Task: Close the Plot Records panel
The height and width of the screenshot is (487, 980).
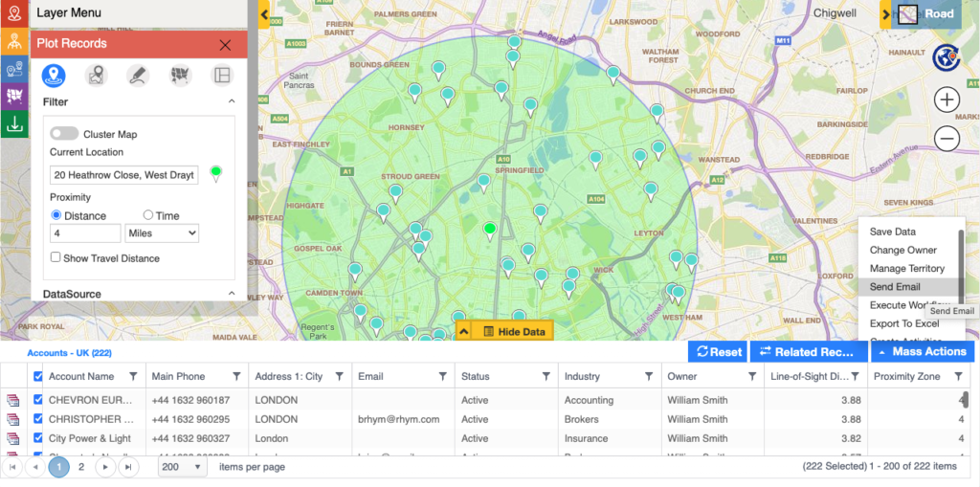Action: (x=225, y=44)
